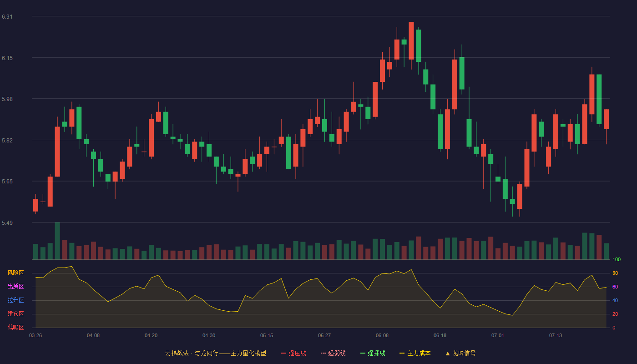The width and height of the screenshot is (637, 364).
Task: Click the 拉升区 zone label
Action: click(15, 300)
